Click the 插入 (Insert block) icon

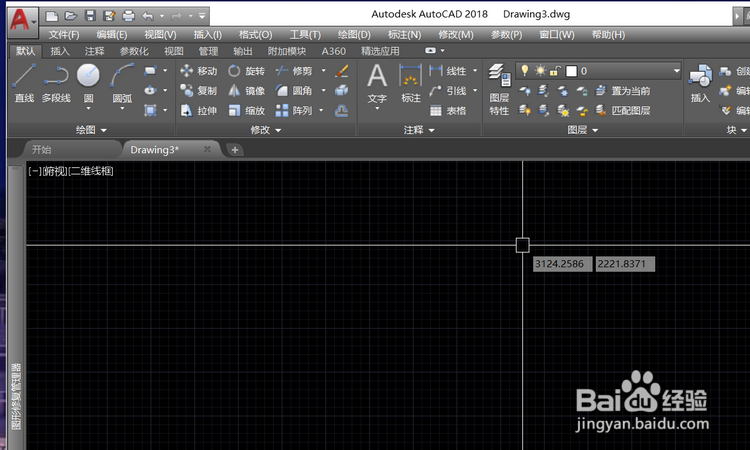pyautogui.click(x=700, y=83)
